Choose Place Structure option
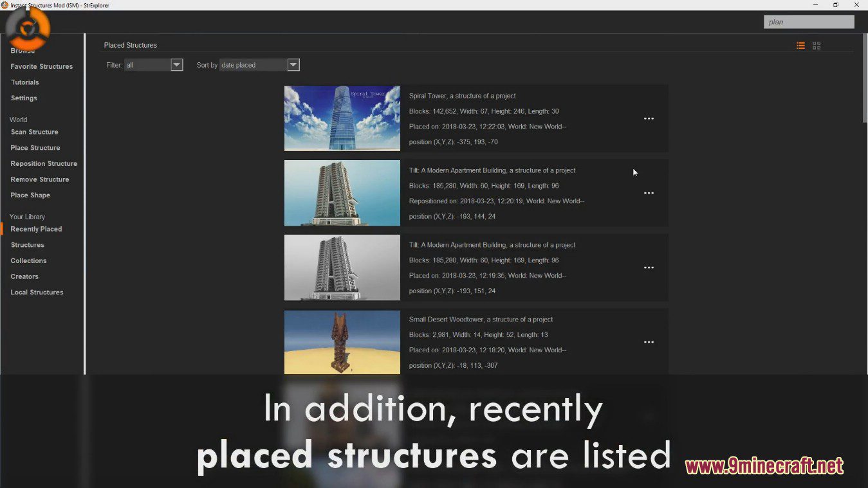Image resolution: width=868 pixels, height=488 pixels. 35,148
